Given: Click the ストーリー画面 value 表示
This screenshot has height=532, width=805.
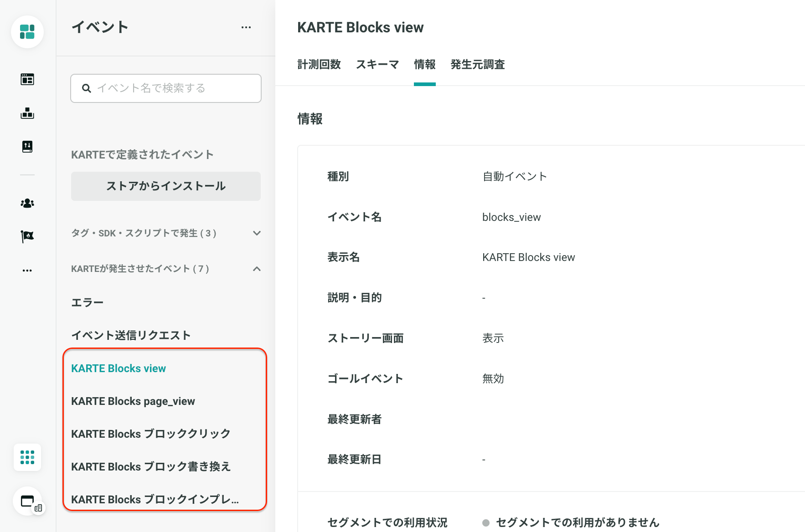Looking at the screenshot, I should (493, 338).
